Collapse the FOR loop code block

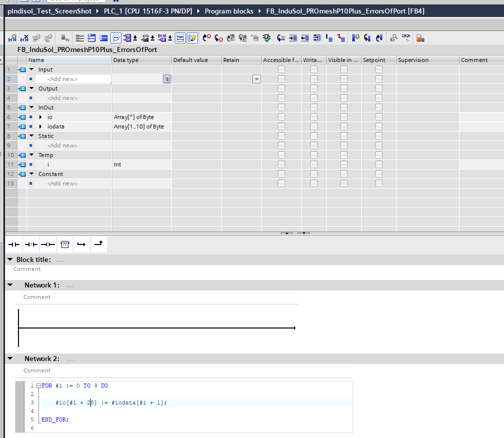(38, 385)
